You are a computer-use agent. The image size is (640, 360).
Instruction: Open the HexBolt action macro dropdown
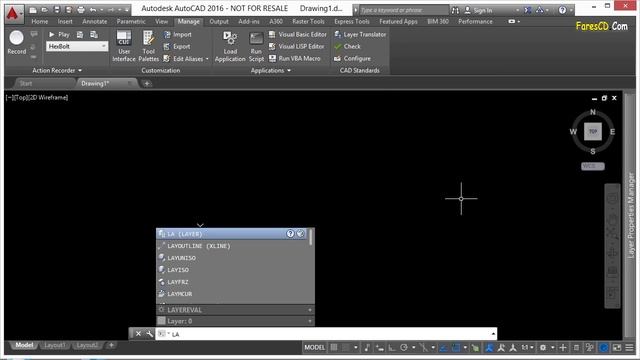pyautogui.click(x=77, y=47)
